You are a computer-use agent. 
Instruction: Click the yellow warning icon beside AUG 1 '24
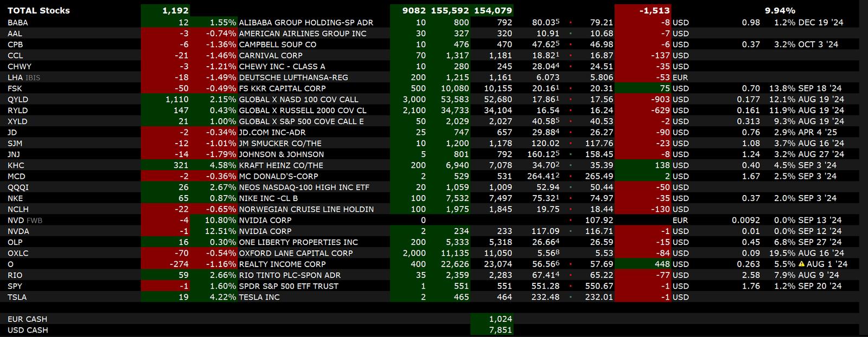(801, 264)
